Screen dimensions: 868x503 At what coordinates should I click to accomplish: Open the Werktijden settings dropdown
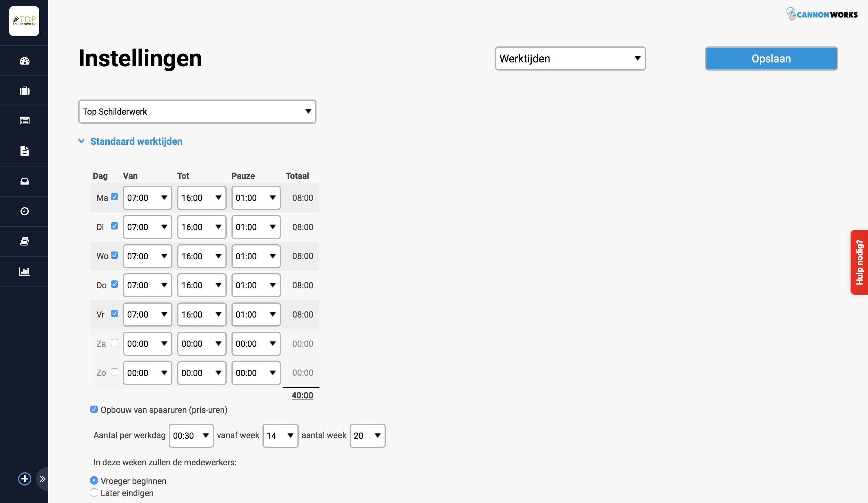(x=570, y=59)
